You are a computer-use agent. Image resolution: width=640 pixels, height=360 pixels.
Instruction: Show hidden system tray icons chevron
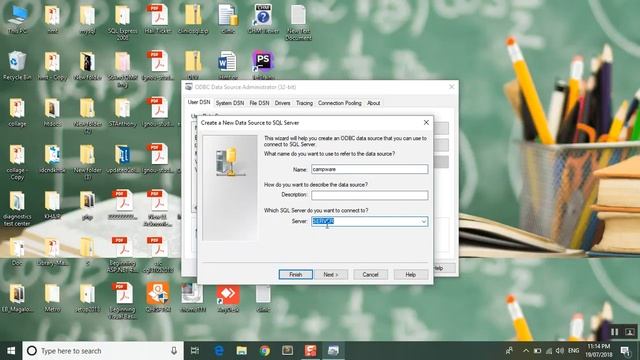tap(526, 351)
